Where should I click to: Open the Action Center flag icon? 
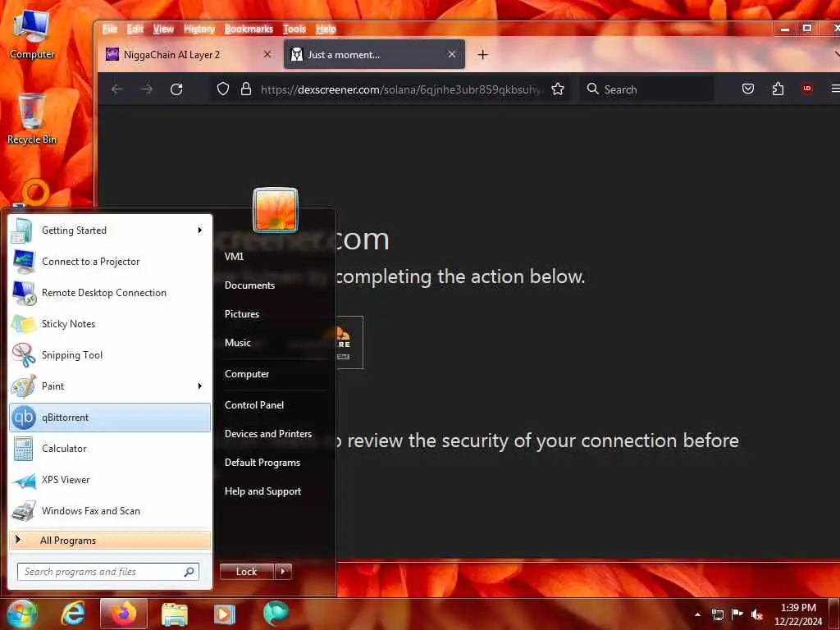pyautogui.click(x=737, y=614)
